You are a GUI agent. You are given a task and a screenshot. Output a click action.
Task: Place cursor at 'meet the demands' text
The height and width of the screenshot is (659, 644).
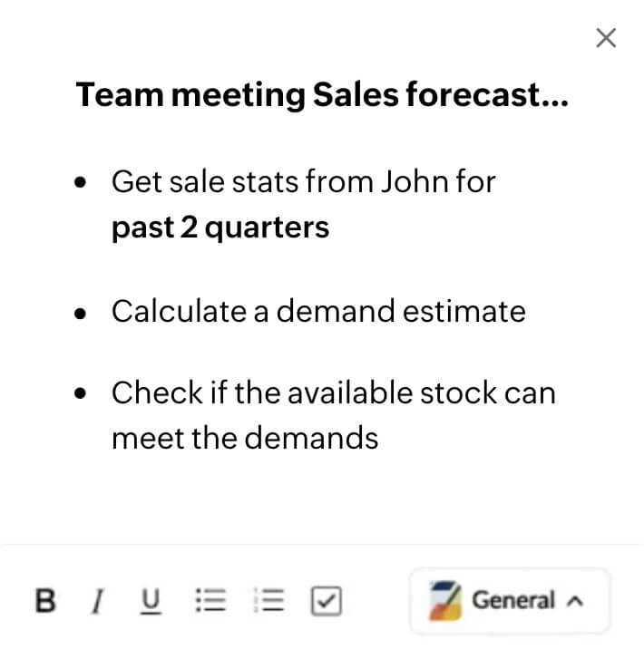(244, 438)
